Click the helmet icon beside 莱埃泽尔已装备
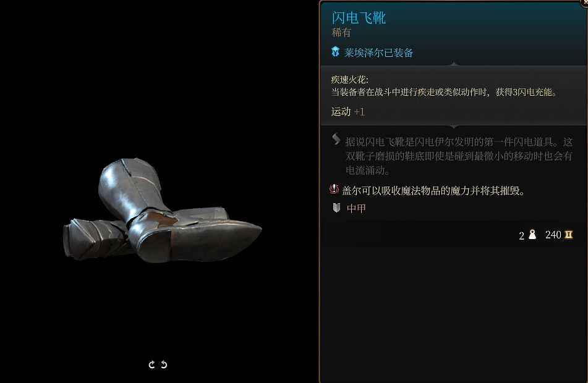This screenshot has width=588, height=383. (335, 52)
